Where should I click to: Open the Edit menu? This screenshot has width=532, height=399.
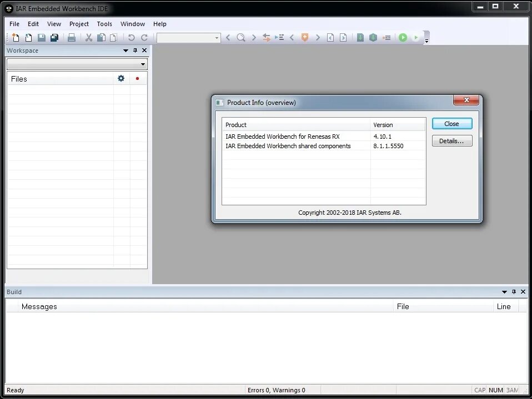33,24
